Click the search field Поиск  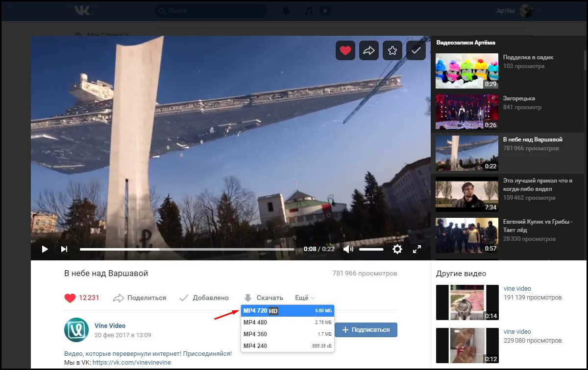point(211,11)
